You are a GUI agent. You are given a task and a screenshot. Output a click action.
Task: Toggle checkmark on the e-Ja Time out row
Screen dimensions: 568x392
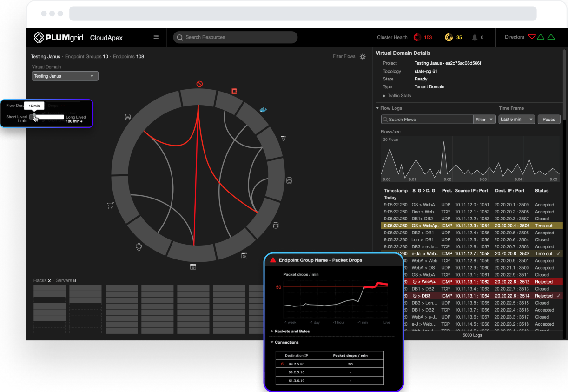click(x=558, y=253)
